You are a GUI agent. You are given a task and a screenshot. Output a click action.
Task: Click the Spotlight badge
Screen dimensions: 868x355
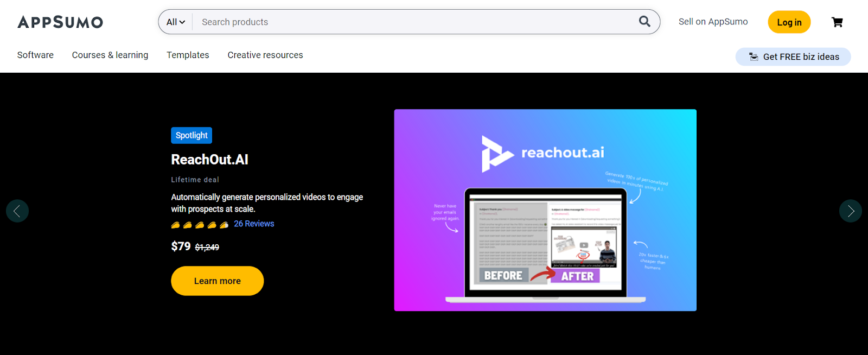pyautogui.click(x=192, y=135)
